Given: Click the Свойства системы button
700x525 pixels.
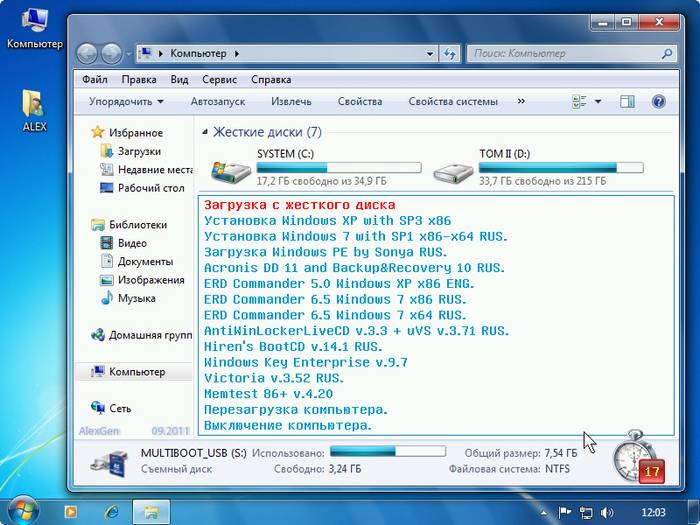Looking at the screenshot, I should pos(452,101).
